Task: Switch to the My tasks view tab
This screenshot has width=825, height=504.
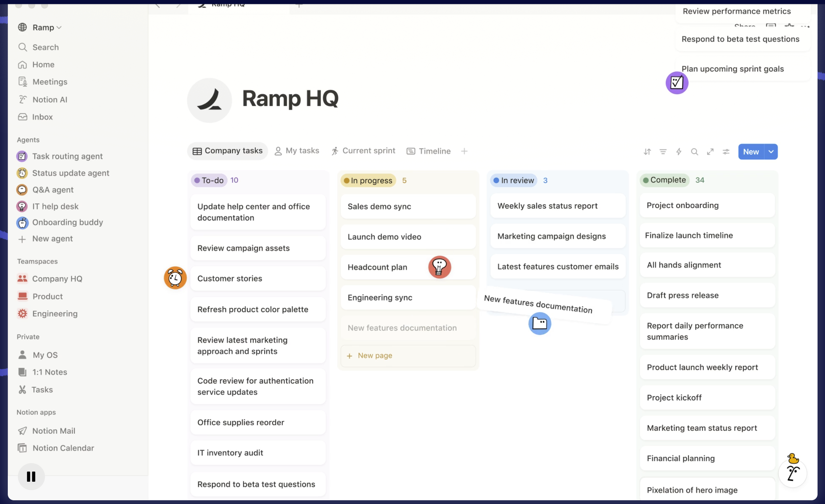Action: coord(297,151)
